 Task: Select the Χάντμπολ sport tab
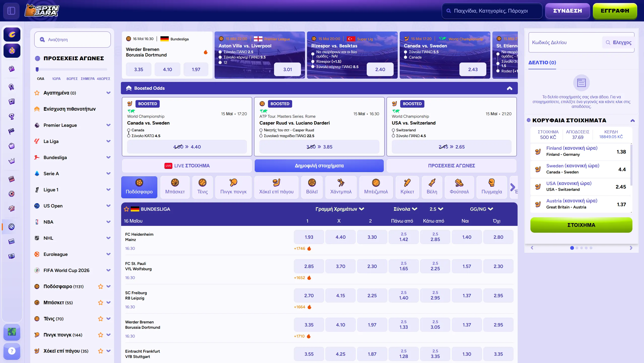coord(341,187)
